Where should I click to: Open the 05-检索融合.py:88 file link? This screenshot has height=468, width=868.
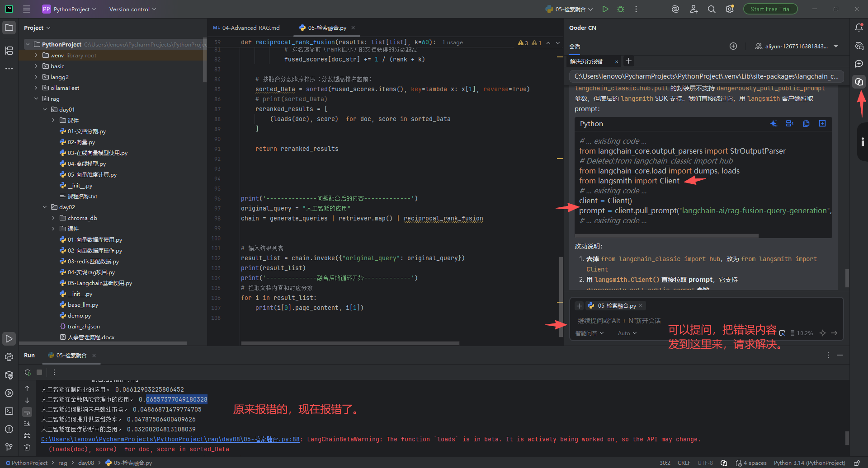(x=170, y=439)
